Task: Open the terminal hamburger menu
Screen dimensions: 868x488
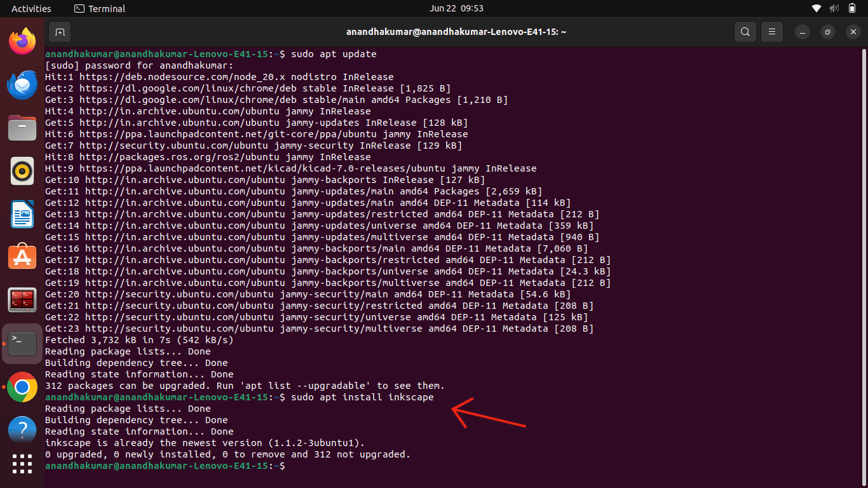Action: pyautogui.click(x=772, y=31)
